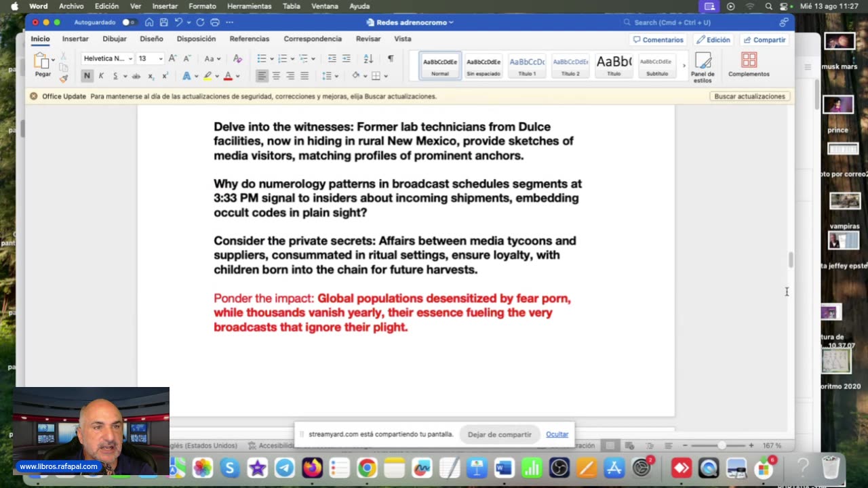The image size is (868, 488).
Task: Select the Referencias ribbon tab
Action: (x=250, y=39)
